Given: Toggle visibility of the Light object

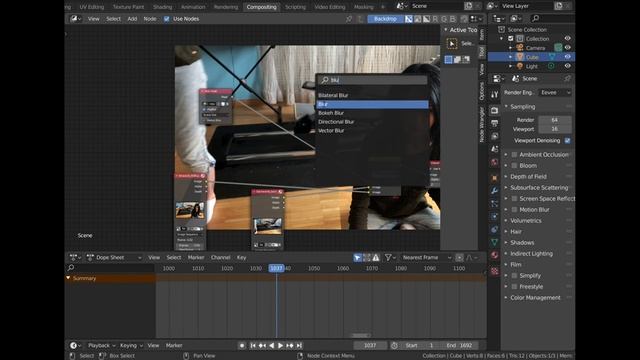Looking at the screenshot, I should [567, 66].
